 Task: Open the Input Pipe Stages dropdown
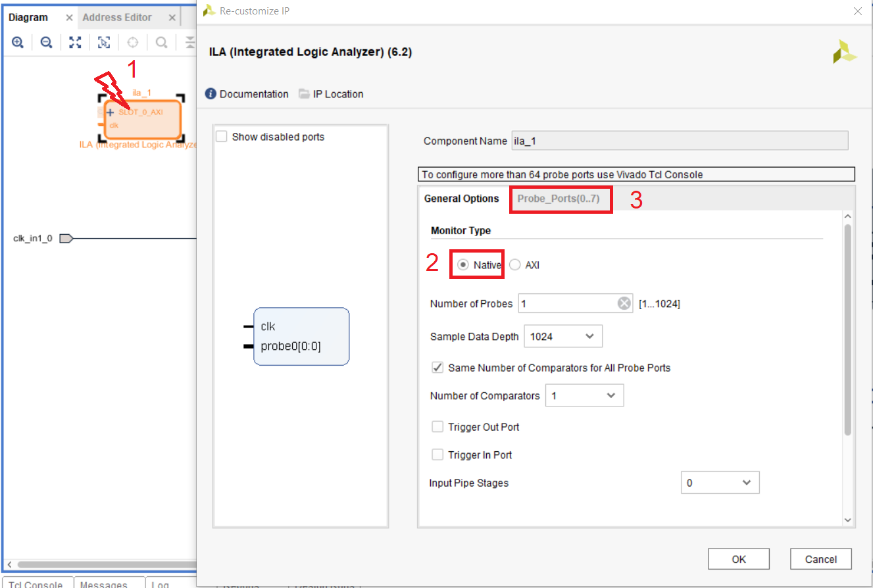pos(720,483)
